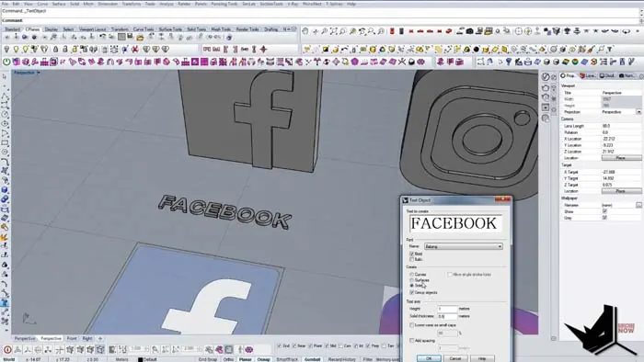This screenshot has width=644, height=362.
Task: Click the Properties checkmark icon
Action: tap(546, 77)
